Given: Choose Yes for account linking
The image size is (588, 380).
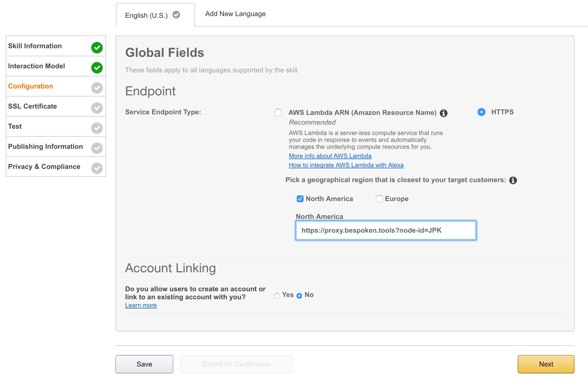Looking at the screenshot, I should pyautogui.click(x=277, y=296).
